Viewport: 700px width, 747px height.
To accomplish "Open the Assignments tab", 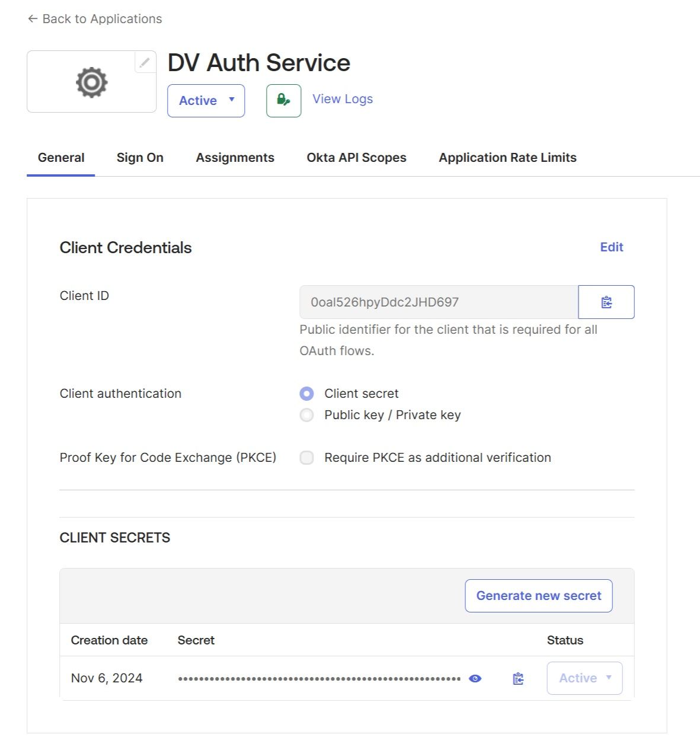I will click(x=235, y=158).
